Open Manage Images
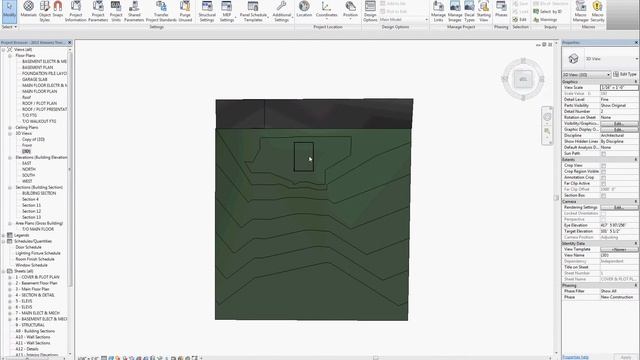Image resolution: width=640 pixels, height=360 pixels. click(455, 11)
